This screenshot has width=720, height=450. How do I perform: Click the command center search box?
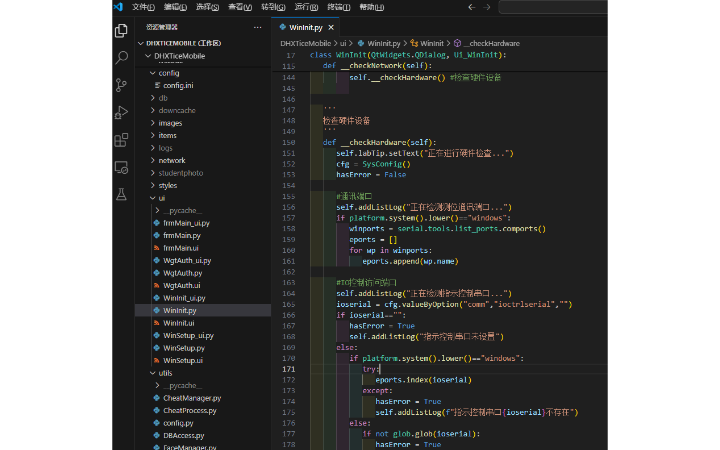click(x=553, y=7)
